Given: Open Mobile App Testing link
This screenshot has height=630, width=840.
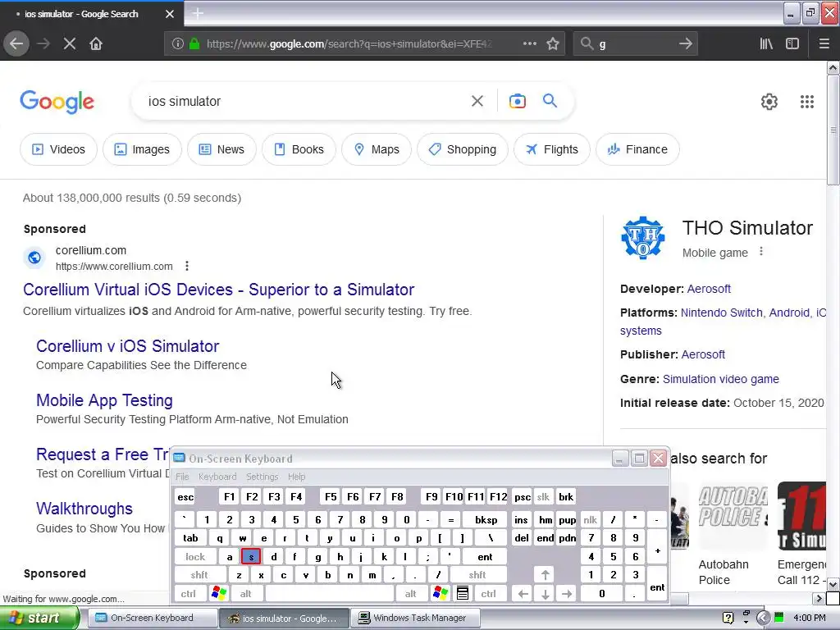Looking at the screenshot, I should [x=104, y=400].
